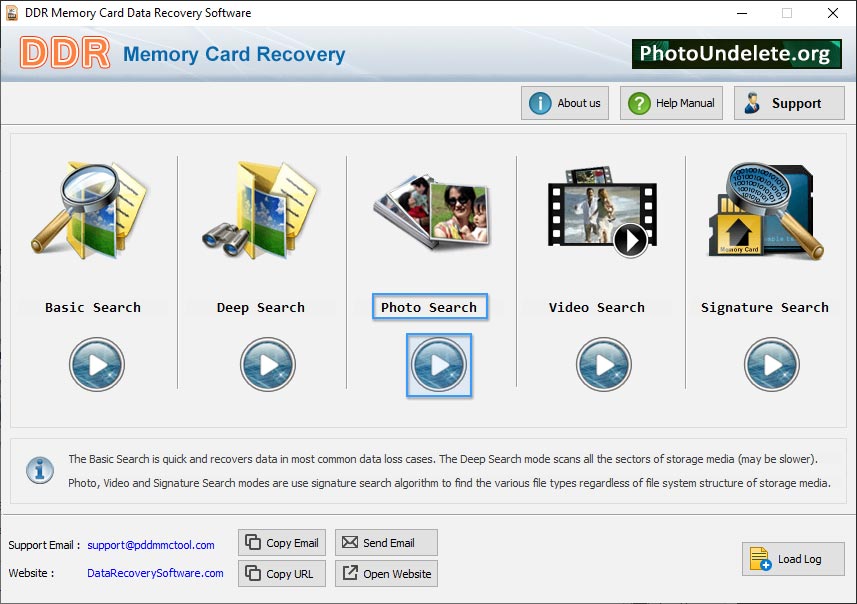Click the Deep Search binoculars folder icon
This screenshot has height=604, width=857.
260,210
